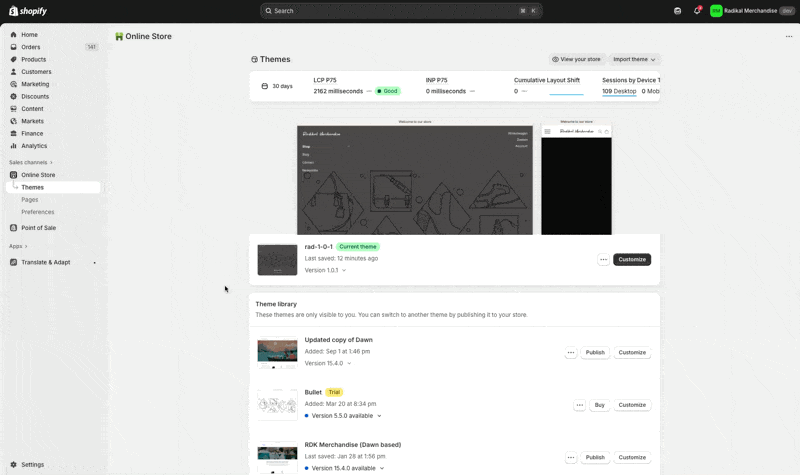Viewport: 800px width, 475px height.
Task: Focus the top Search field
Action: (x=402, y=11)
